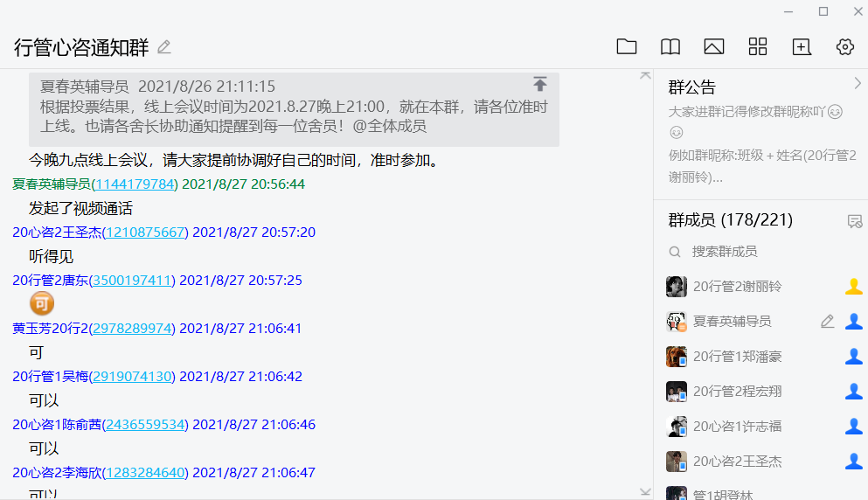Viewport: 868px width, 500px height.
Task: Open group settings gear icon
Action: pos(844,47)
